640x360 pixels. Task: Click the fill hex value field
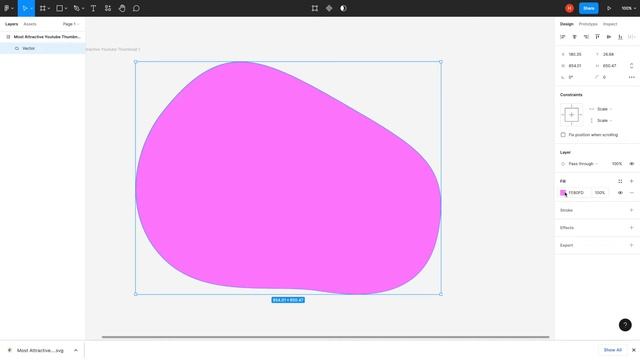(x=576, y=193)
